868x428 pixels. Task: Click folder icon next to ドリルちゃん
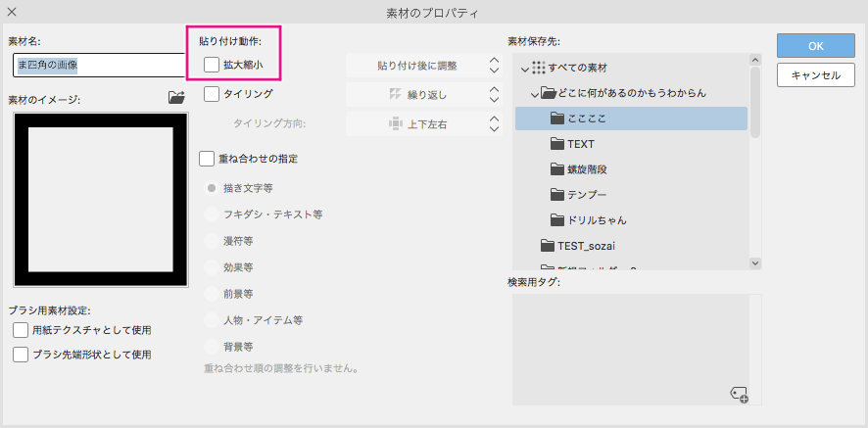click(556, 220)
